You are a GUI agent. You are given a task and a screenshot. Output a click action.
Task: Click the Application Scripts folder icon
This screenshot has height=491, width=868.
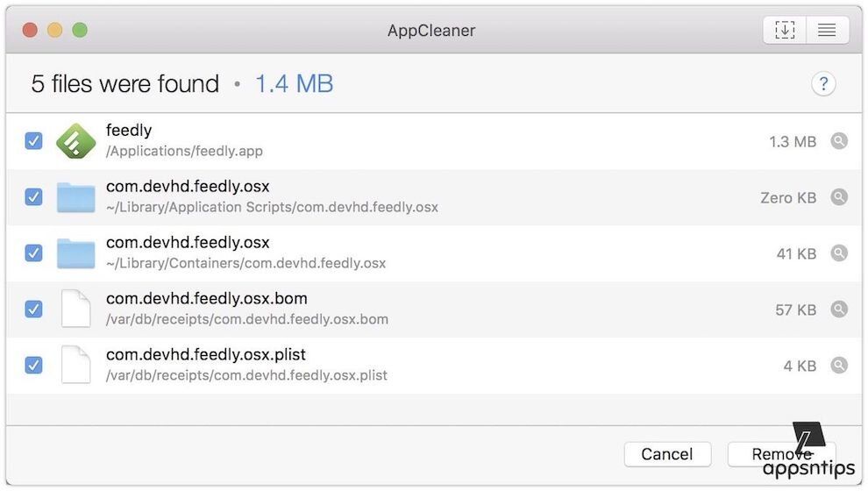75,197
